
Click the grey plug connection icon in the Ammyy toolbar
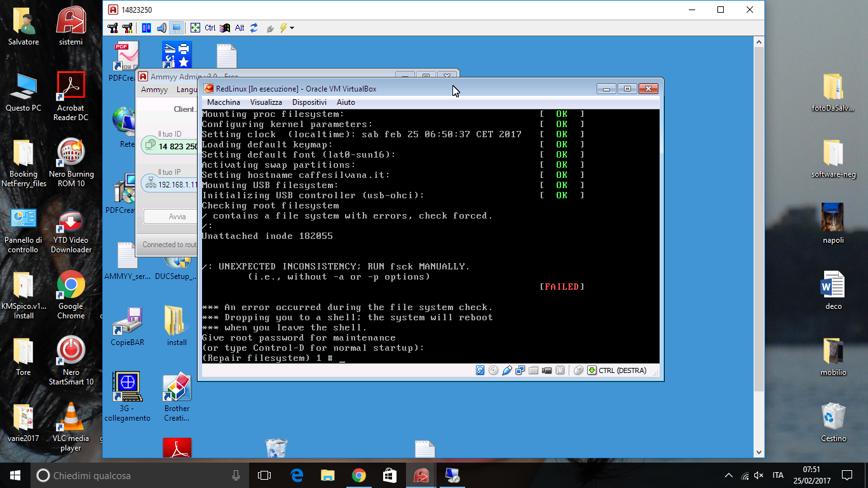pyautogui.click(x=270, y=29)
